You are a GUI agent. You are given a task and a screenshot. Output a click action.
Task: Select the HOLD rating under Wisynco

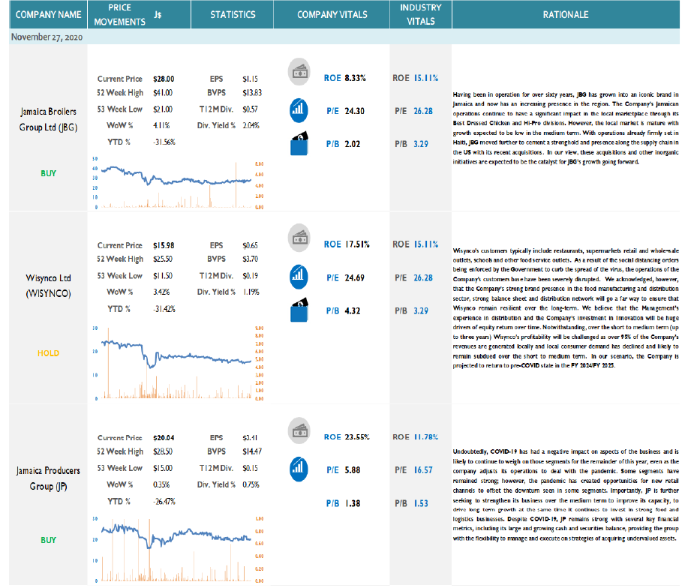[x=48, y=353]
